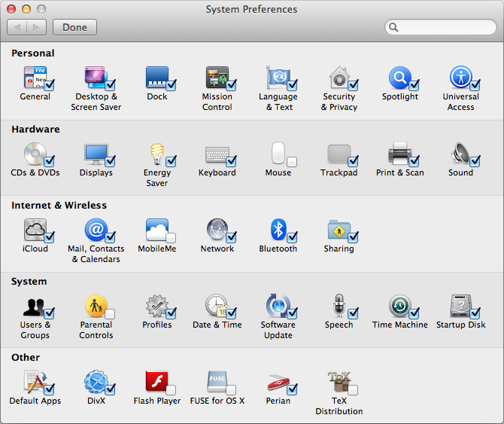Click the Default Apps icon
The image size is (504, 424).
pos(35,382)
